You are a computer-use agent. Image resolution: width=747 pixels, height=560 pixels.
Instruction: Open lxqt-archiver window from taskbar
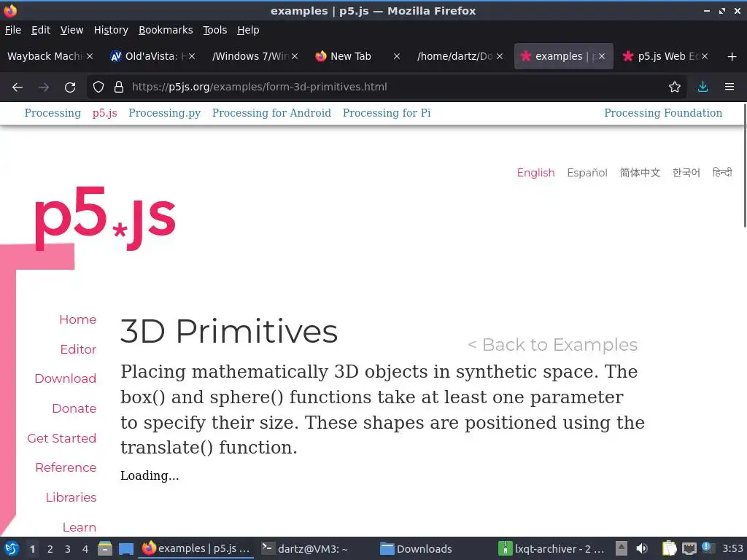point(551,549)
